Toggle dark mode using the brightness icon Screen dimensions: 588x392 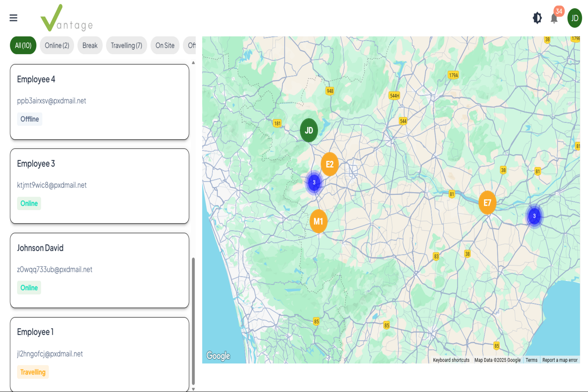537,18
